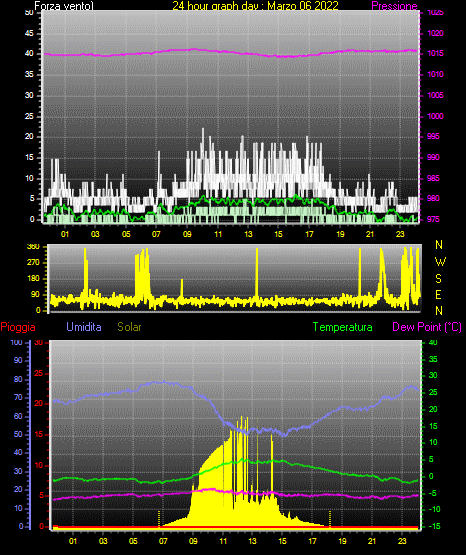The image size is (466, 555).
Task: Click the 25 wind speed axis value
Action: (x=29, y=116)
